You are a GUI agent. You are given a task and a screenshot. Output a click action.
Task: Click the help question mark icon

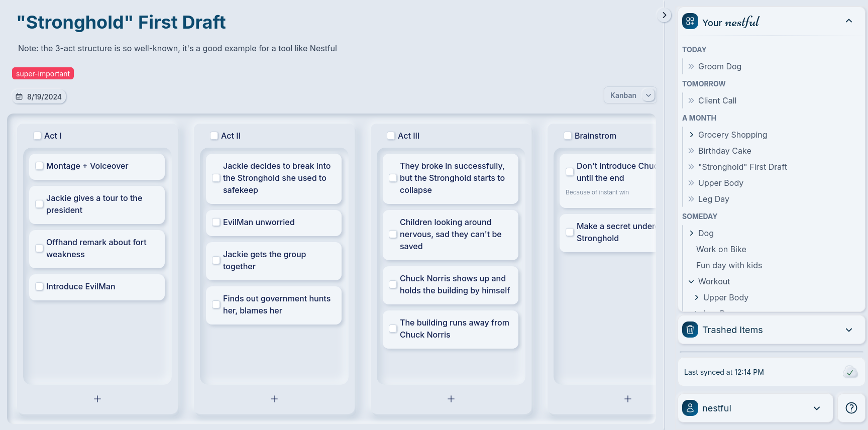pos(851,408)
